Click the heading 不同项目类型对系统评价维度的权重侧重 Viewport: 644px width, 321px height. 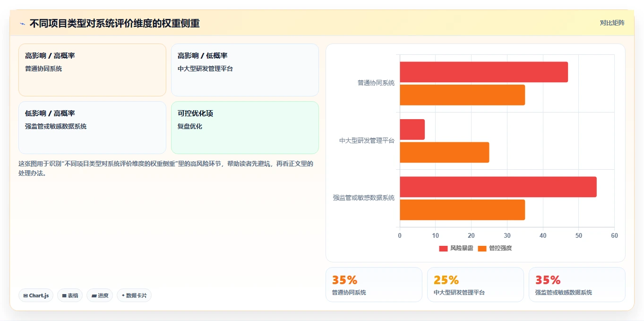115,23
